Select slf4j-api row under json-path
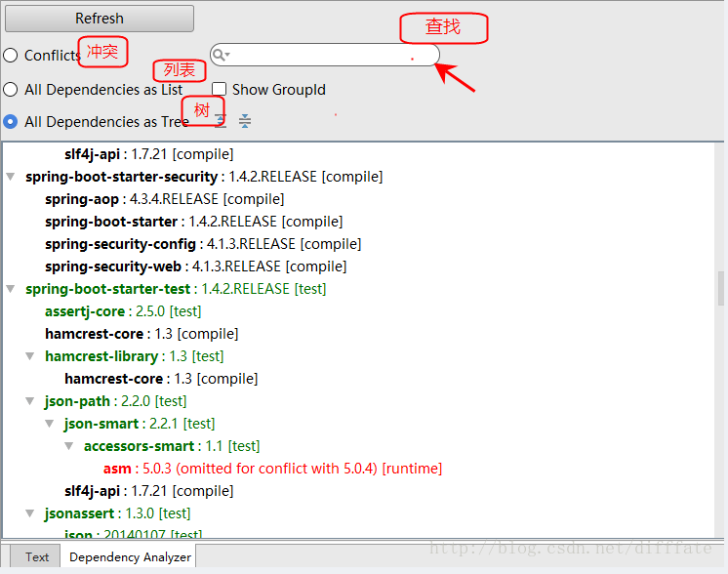The width and height of the screenshot is (728, 574). pos(149,491)
